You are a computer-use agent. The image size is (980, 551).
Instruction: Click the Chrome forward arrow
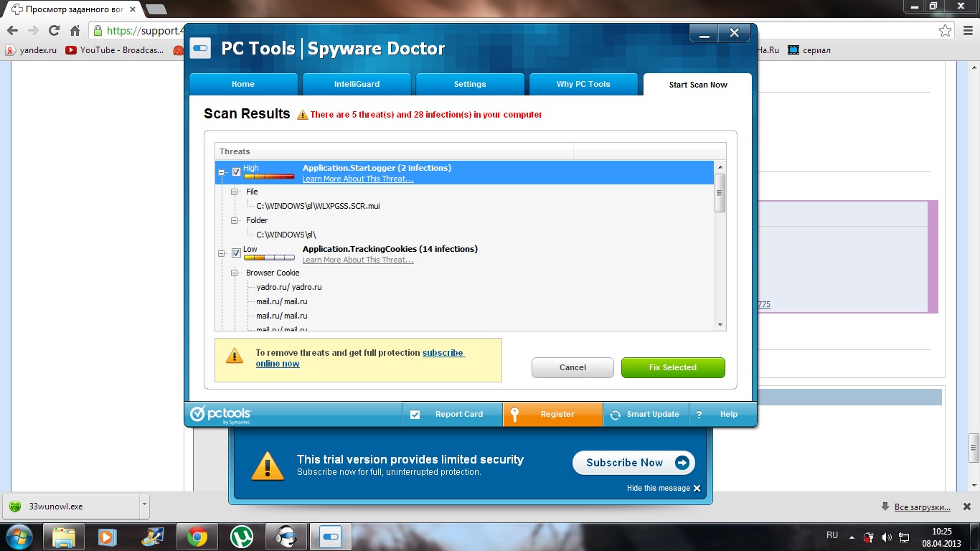click(33, 31)
